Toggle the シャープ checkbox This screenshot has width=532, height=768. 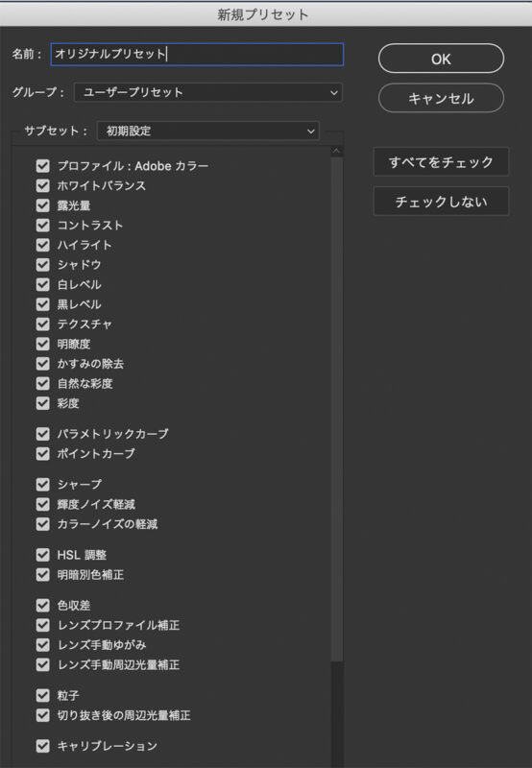pyautogui.click(x=43, y=485)
